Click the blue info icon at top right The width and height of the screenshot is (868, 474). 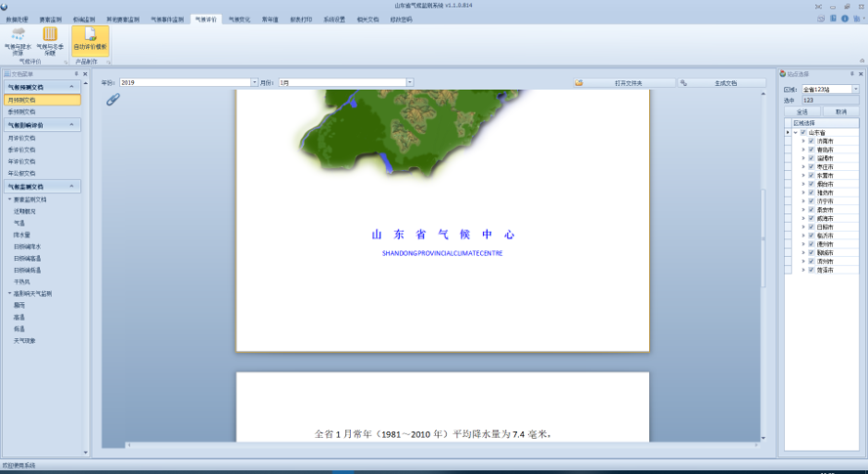[845, 19]
